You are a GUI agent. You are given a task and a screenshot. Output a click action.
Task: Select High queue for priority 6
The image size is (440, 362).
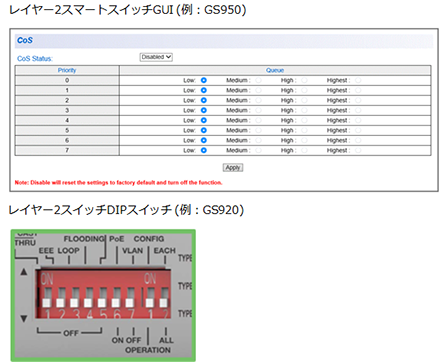304,140
